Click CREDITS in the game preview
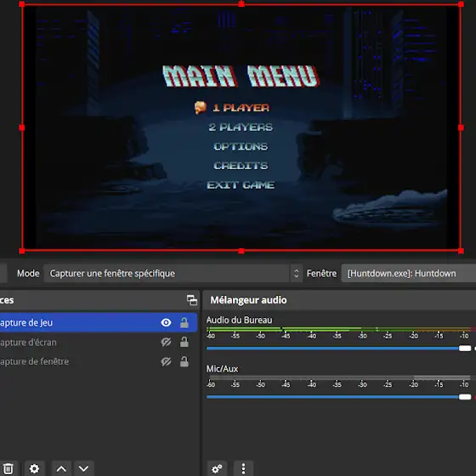This screenshot has height=476, width=476. coord(241,166)
